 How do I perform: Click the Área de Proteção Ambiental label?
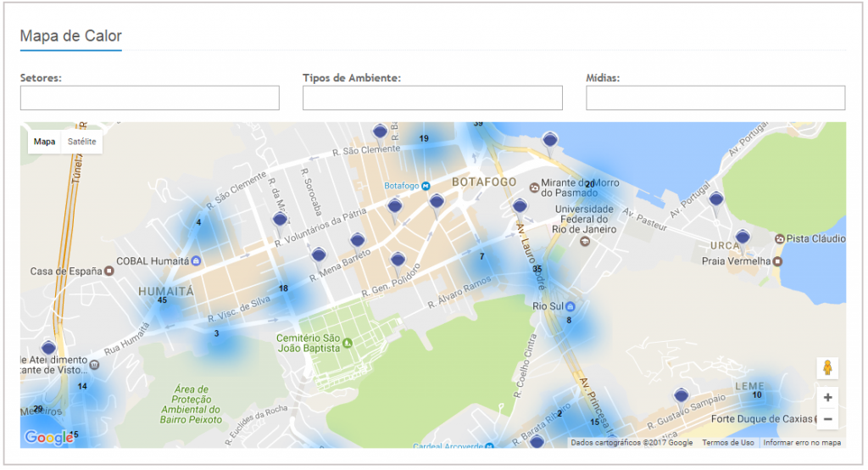(191, 405)
